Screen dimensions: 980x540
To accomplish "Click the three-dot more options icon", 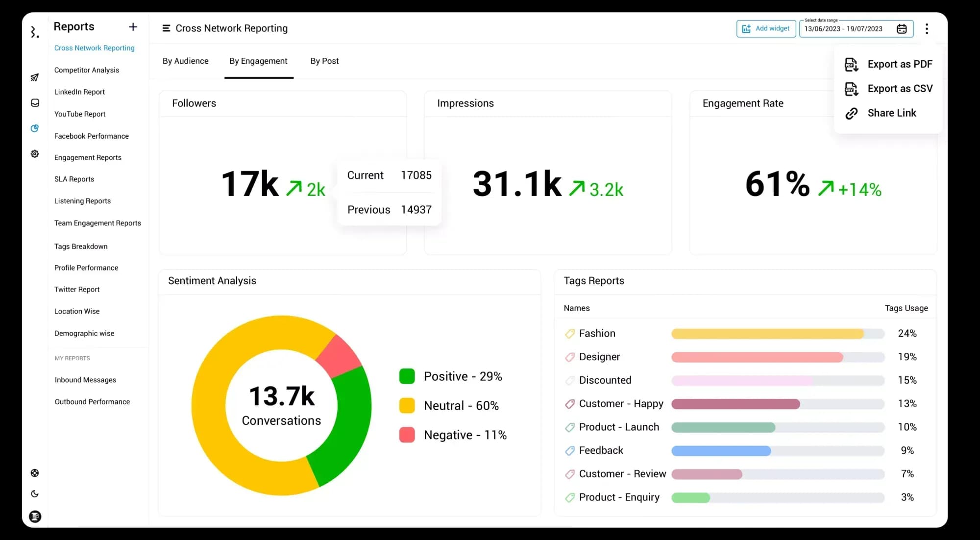I will coord(927,29).
